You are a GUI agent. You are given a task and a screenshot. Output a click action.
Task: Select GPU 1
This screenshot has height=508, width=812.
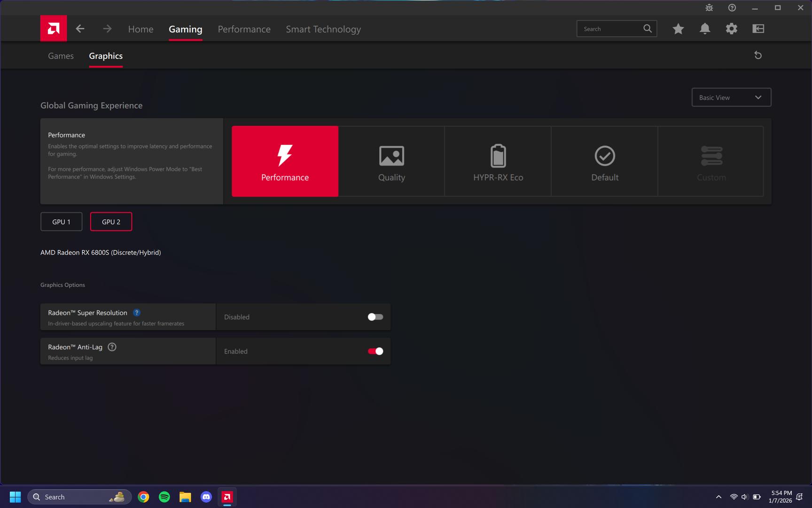61,222
